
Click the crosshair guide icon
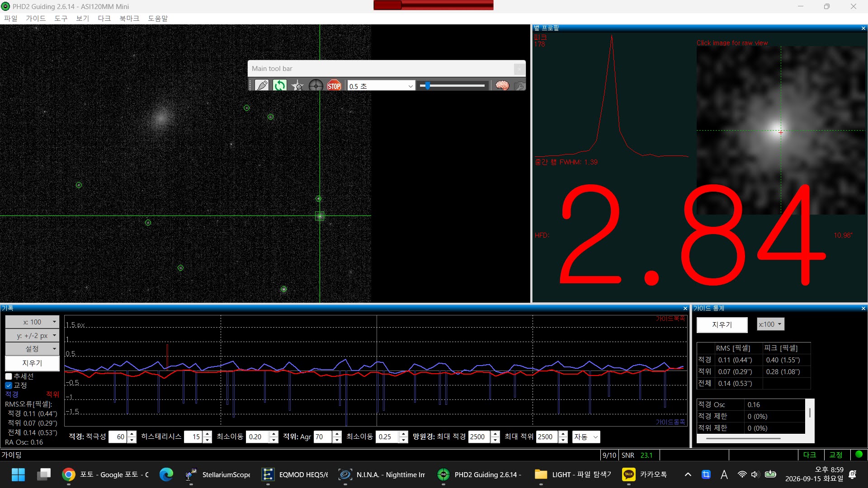pyautogui.click(x=316, y=85)
